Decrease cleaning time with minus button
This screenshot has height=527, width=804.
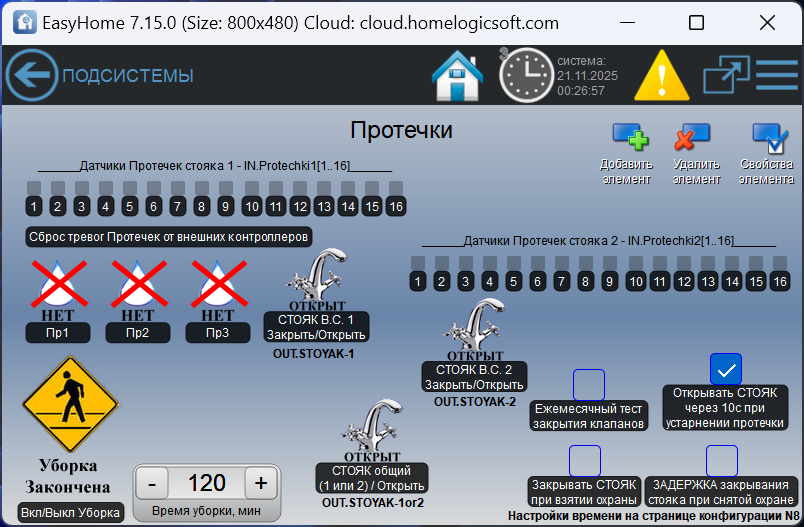(x=152, y=483)
